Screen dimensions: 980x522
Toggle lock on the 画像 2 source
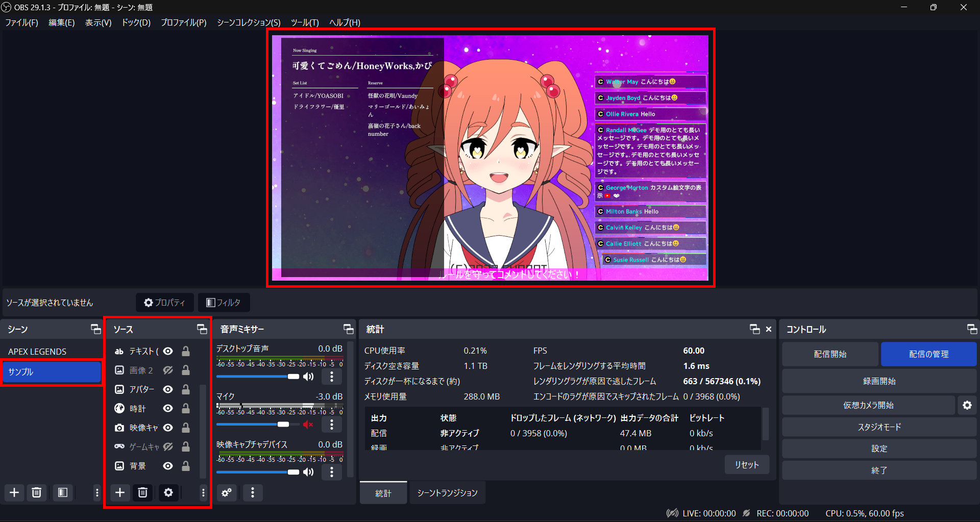186,370
